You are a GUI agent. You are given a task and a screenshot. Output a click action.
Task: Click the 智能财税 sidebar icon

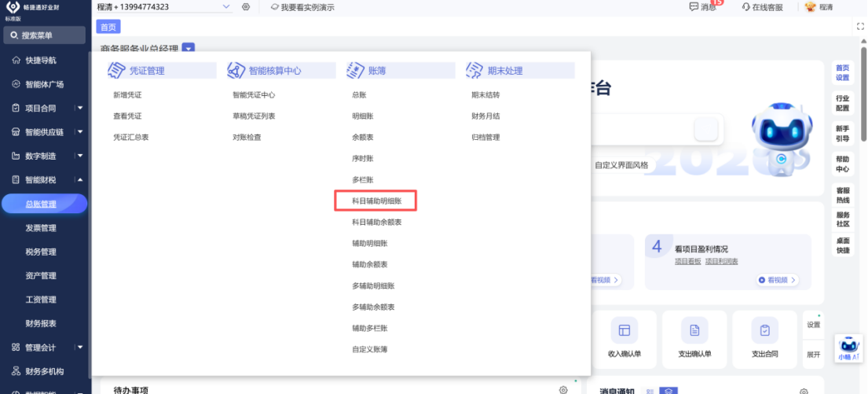(x=16, y=179)
